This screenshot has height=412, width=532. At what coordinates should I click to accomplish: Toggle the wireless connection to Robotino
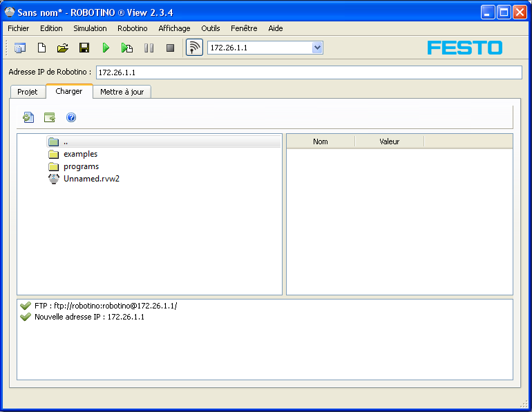194,48
